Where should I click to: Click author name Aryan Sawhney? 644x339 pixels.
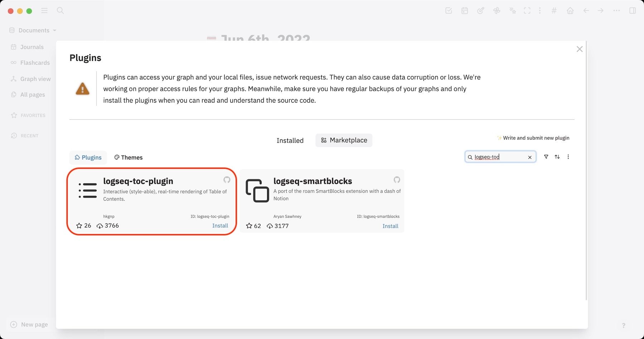(287, 216)
